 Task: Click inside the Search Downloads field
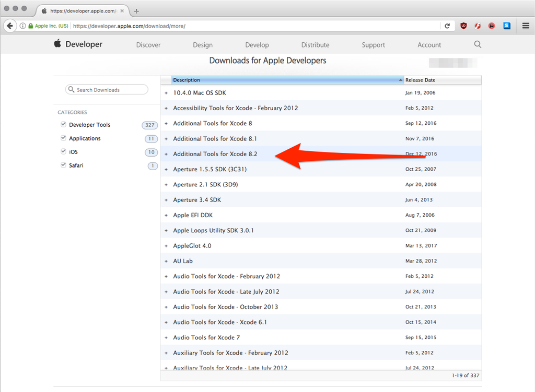coord(107,89)
